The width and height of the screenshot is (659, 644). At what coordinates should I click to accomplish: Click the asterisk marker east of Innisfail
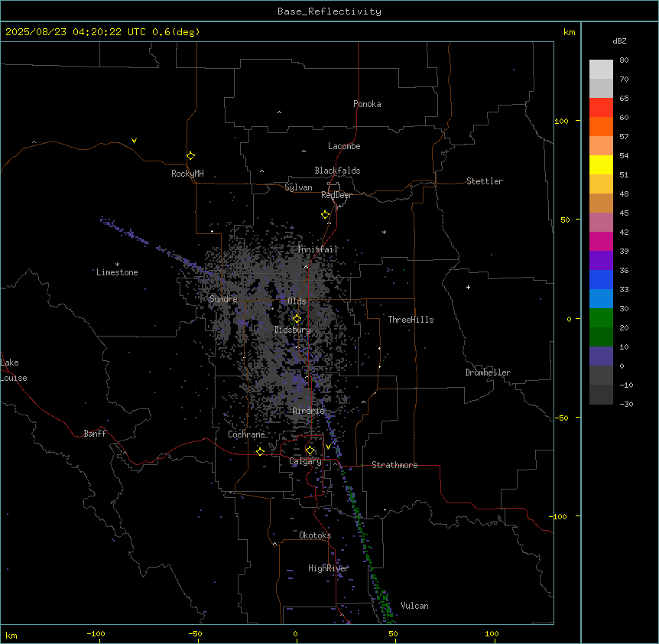click(x=384, y=232)
